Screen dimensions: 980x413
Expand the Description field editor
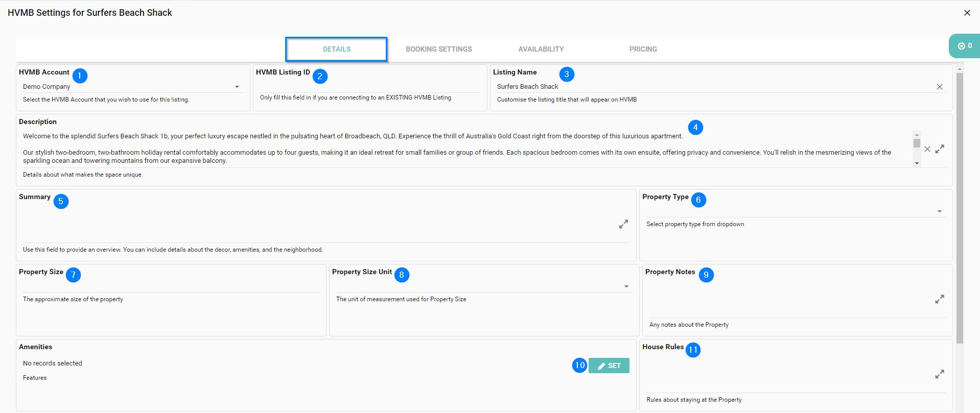click(940, 149)
